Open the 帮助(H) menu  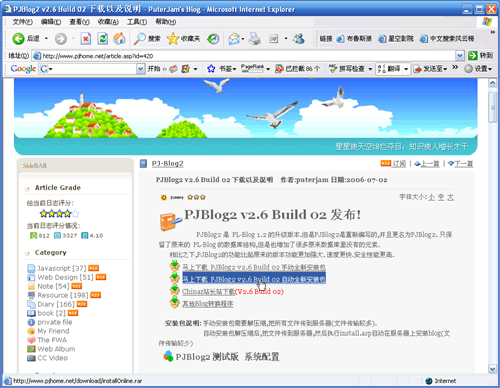click(x=166, y=22)
